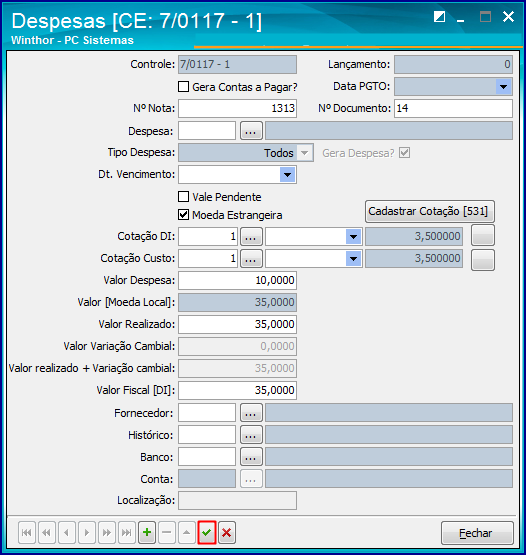The image size is (526, 555).
Task: Tick the Vale Pendente checkbox
Action: [x=183, y=196]
